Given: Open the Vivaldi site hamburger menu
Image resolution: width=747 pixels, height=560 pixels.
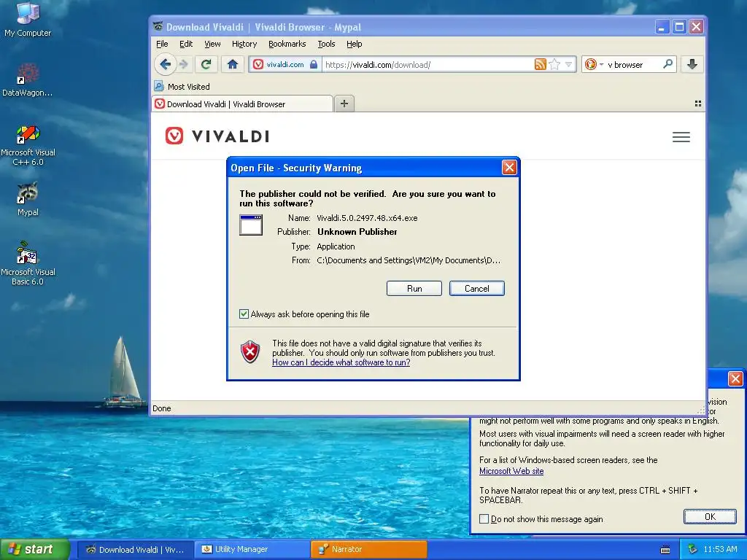Looking at the screenshot, I should [x=681, y=137].
